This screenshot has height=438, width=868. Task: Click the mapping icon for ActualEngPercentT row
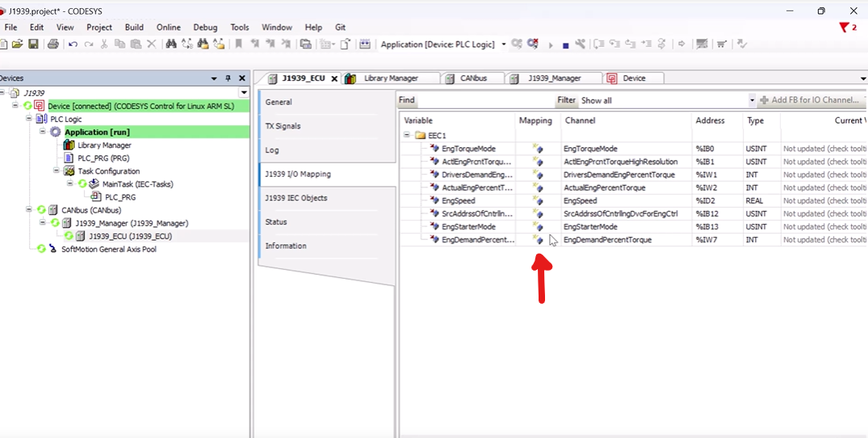(538, 187)
